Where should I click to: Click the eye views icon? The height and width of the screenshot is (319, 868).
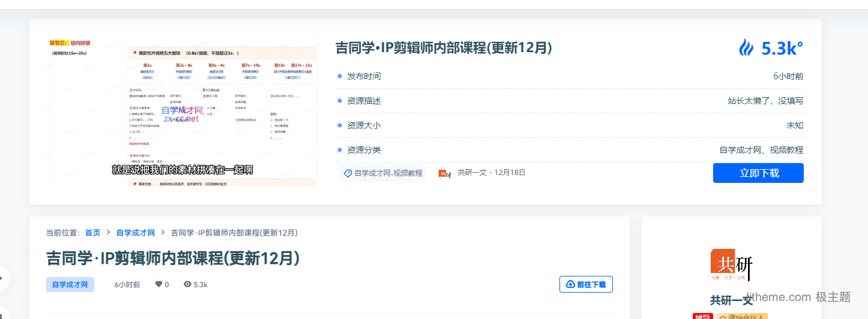pyautogui.click(x=187, y=284)
